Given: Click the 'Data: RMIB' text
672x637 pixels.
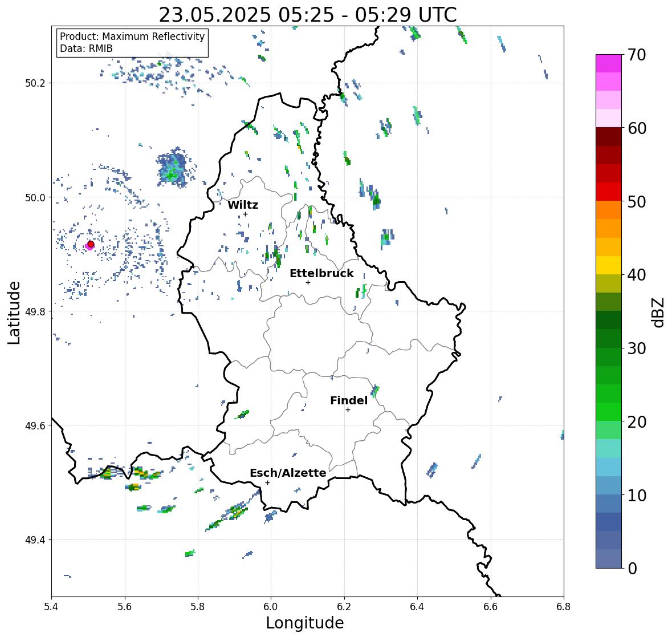Looking at the screenshot, I should (x=86, y=48).
